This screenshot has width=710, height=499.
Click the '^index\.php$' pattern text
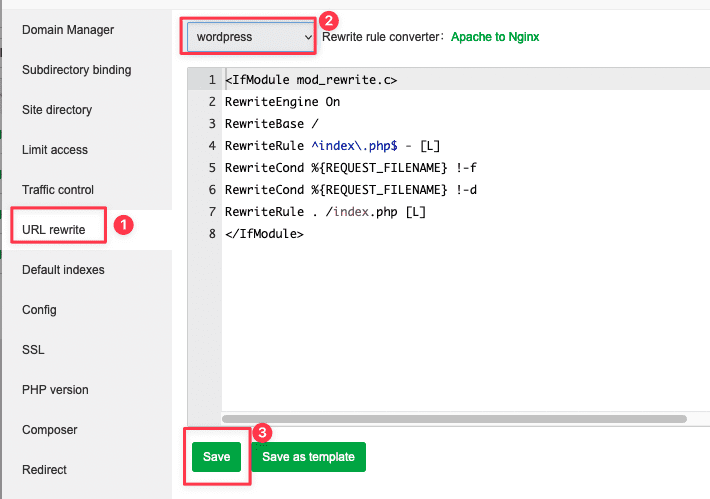(x=354, y=146)
